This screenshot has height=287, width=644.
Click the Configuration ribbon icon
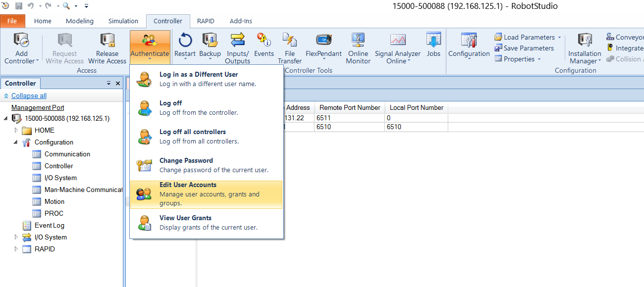(x=469, y=41)
